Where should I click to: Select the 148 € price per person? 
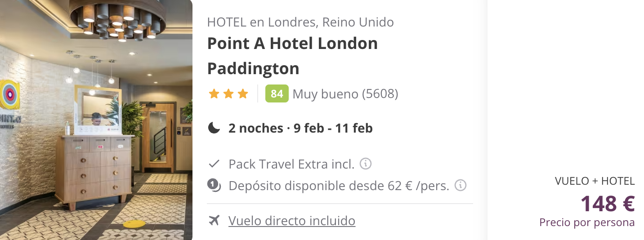[608, 204]
